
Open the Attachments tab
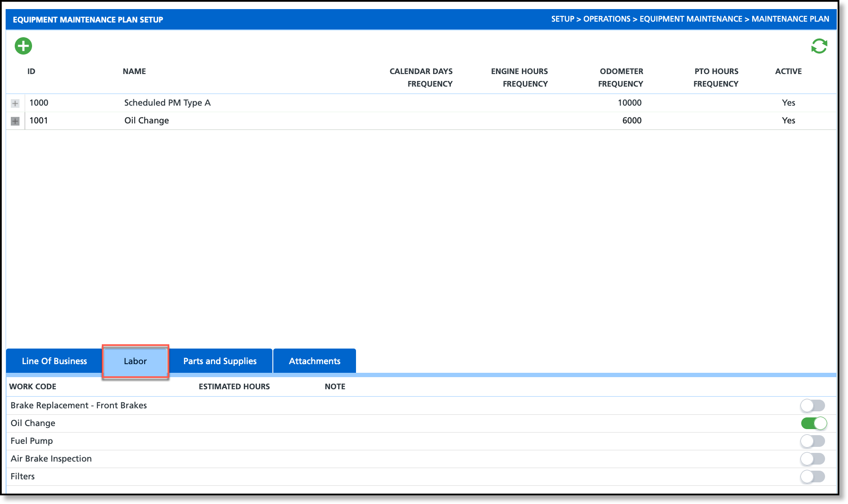314,361
